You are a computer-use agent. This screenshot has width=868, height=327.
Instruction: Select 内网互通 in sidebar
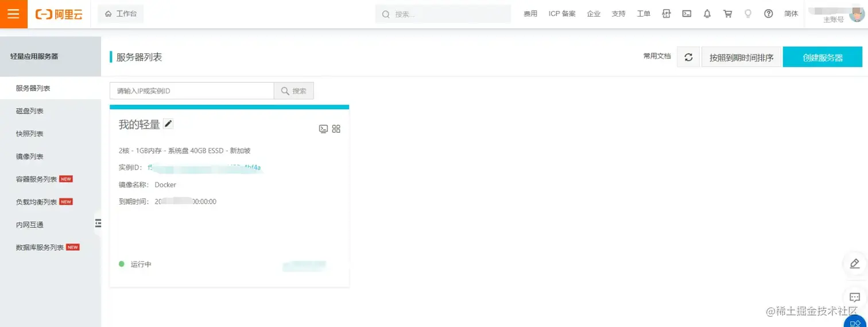coord(51,225)
